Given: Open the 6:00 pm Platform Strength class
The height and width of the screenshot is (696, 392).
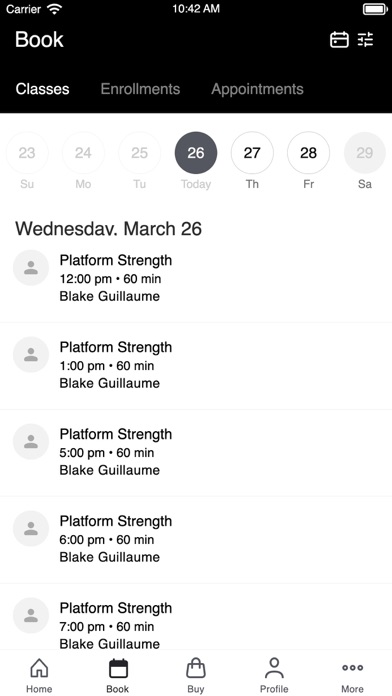Looking at the screenshot, I should 196,540.
